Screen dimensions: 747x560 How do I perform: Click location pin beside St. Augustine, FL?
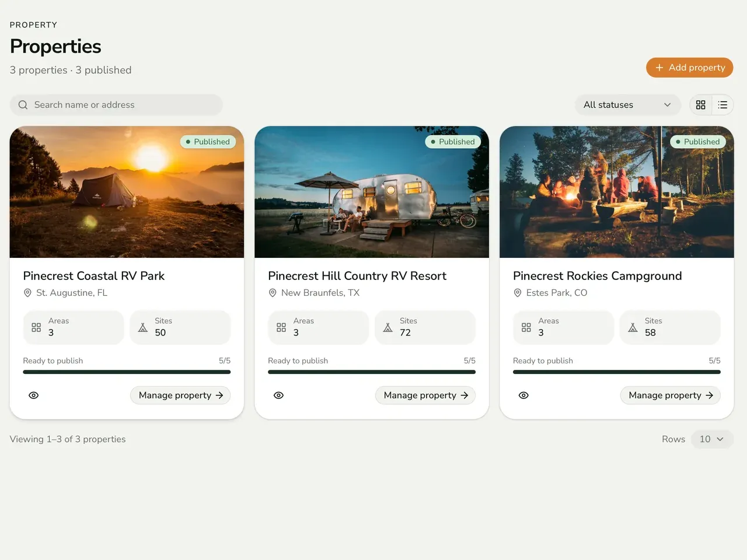tap(27, 293)
